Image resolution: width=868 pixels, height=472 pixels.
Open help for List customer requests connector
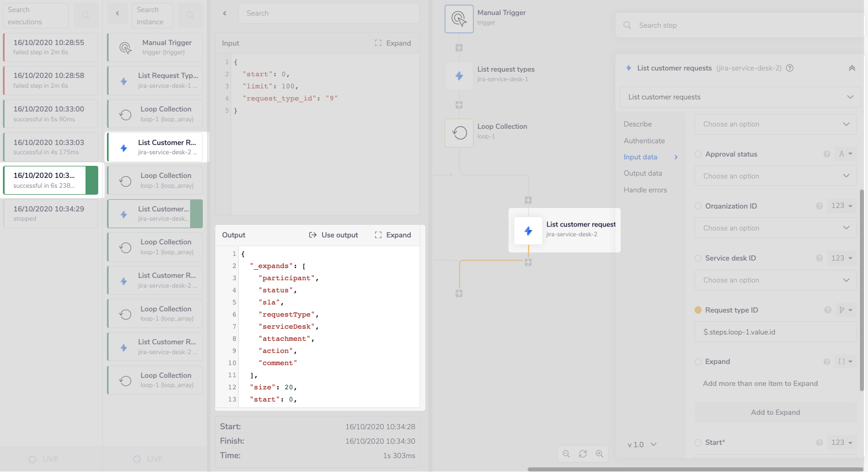[789, 68]
